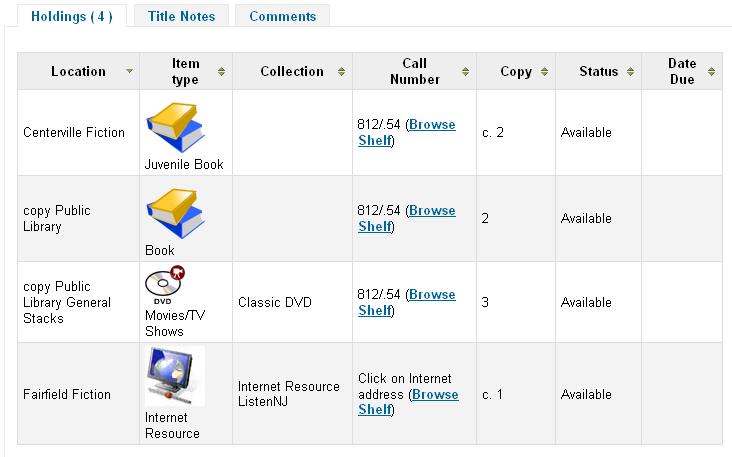Browse Shelf for Centerville Fiction copy
732x457 pixels.
[431, 125]
